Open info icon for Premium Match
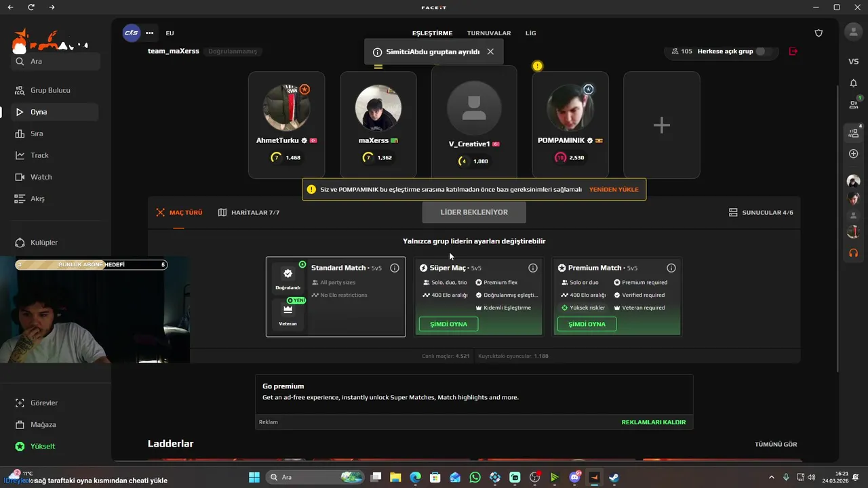 671,268
